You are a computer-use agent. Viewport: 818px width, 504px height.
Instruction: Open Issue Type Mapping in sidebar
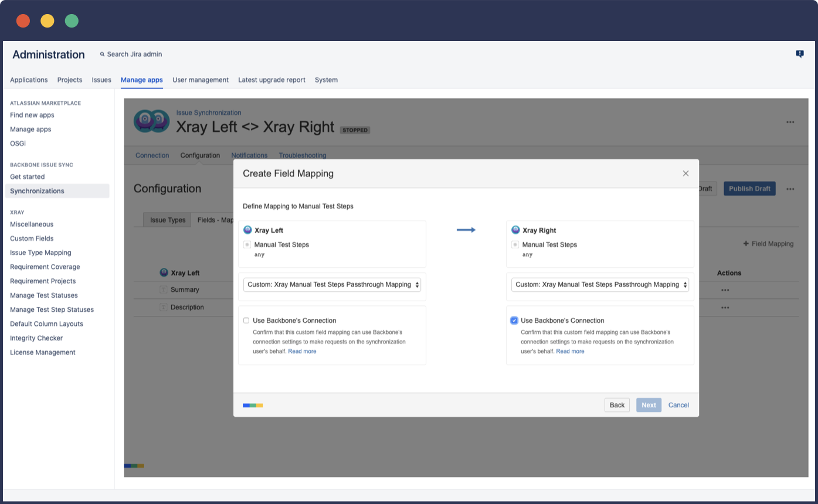pyautogui.click(x=40, y=253)
